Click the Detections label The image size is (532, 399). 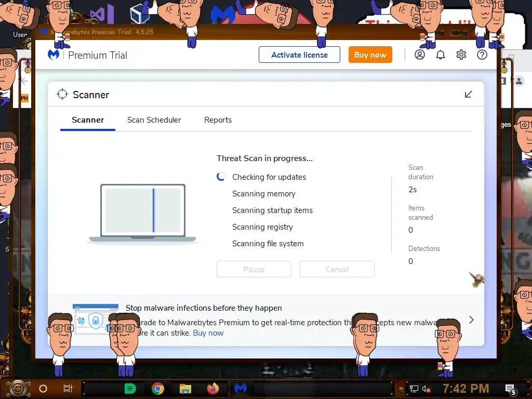pyautogui.click(x=424, y=248)
